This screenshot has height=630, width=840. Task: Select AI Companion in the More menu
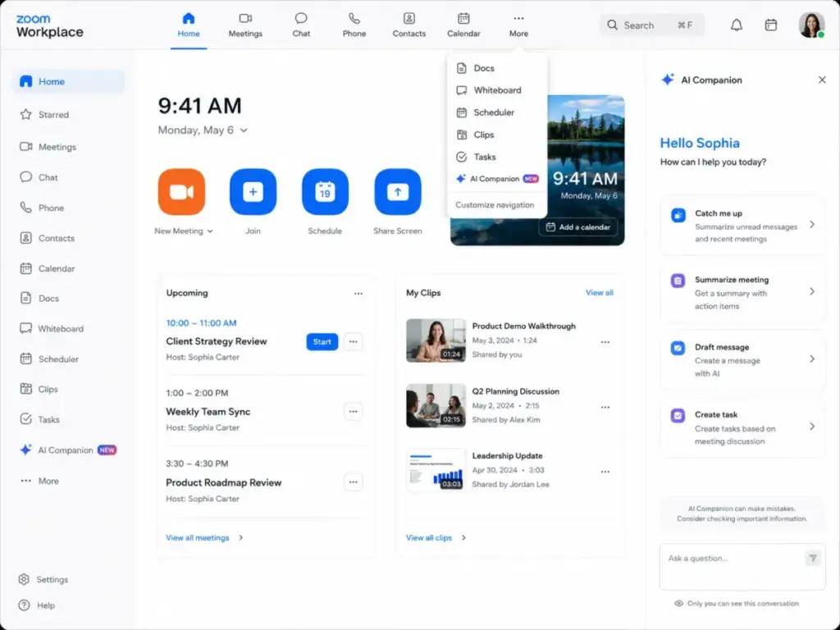[x=497, y=179]
